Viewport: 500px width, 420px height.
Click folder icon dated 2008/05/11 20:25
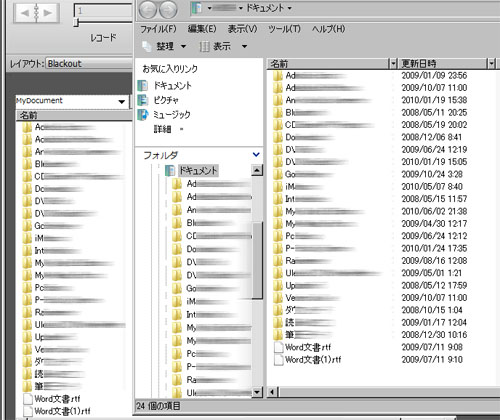coord(278,112)
